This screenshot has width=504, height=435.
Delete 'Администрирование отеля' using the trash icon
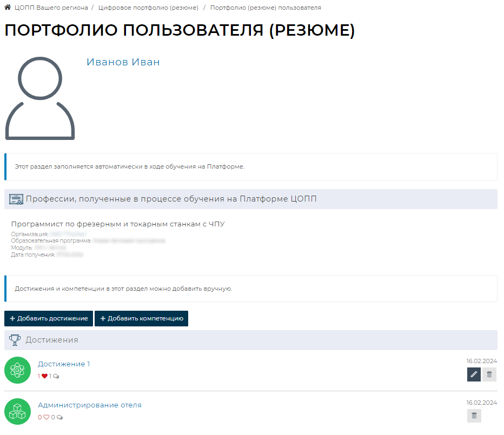pyautogui.click(x=474, y=416)
